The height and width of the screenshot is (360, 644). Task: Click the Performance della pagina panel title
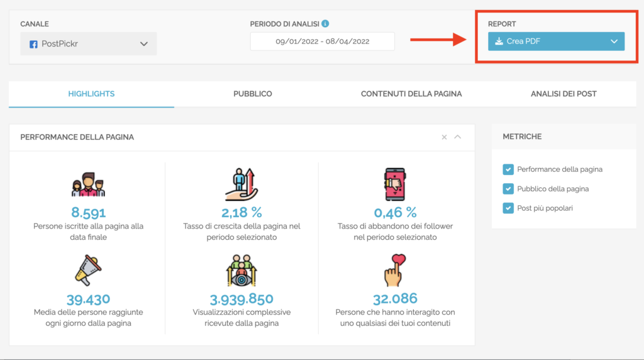click(x=77, y=137)
